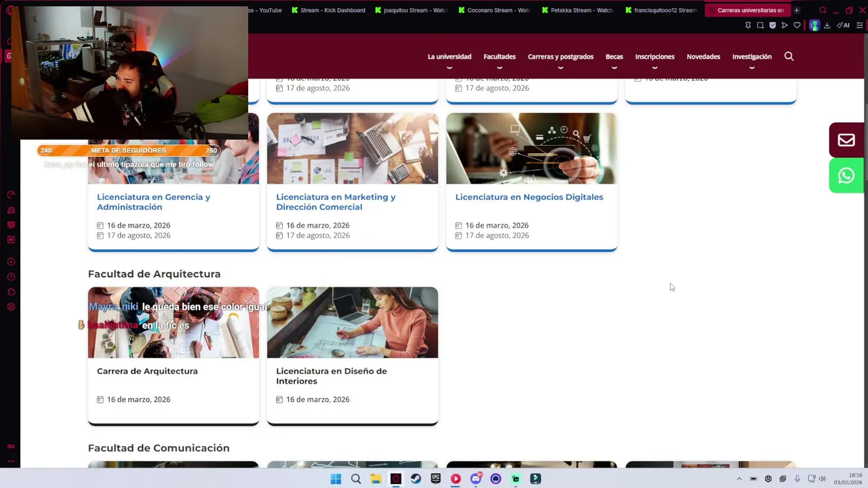Open the Windows Start menu
Screen dimensions: 868x488
click(x=336, y=479)
